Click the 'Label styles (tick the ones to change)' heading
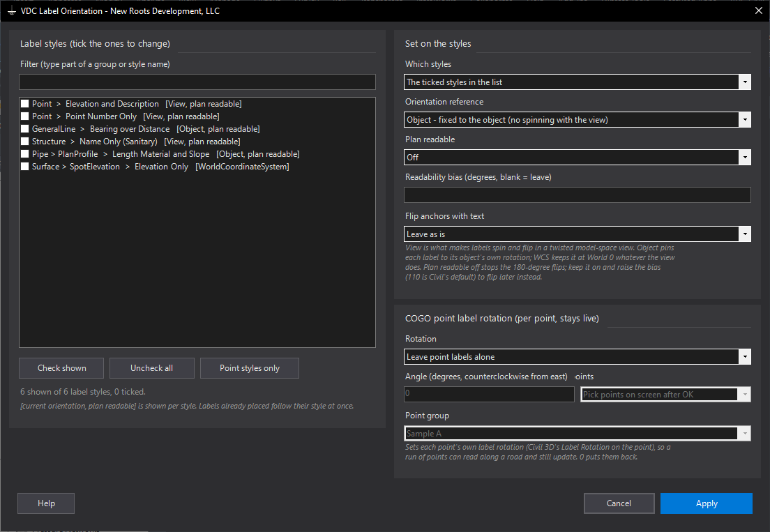This screenshot has width=770, height=532. tap(95, 44)
